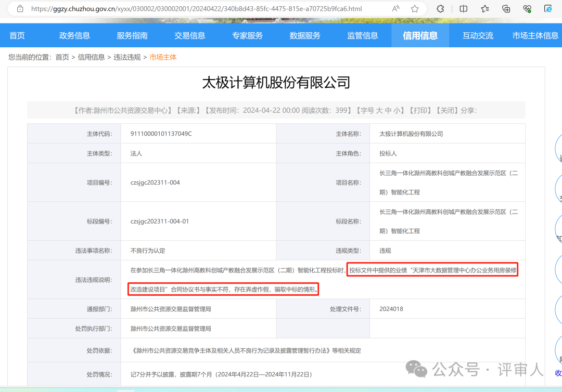Click 处罚执行部门 value 滁州市公共资源交易监督管理局
The width and height of the screenshot is (562, 392).
(171, 329)
